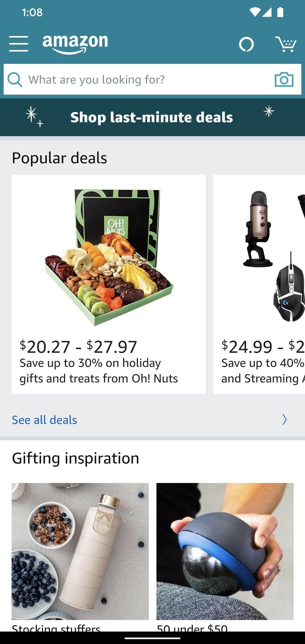This screenshot has height=644, width=305.
Task: Tap the battery status icon
Action: click(x=280, y=12)
